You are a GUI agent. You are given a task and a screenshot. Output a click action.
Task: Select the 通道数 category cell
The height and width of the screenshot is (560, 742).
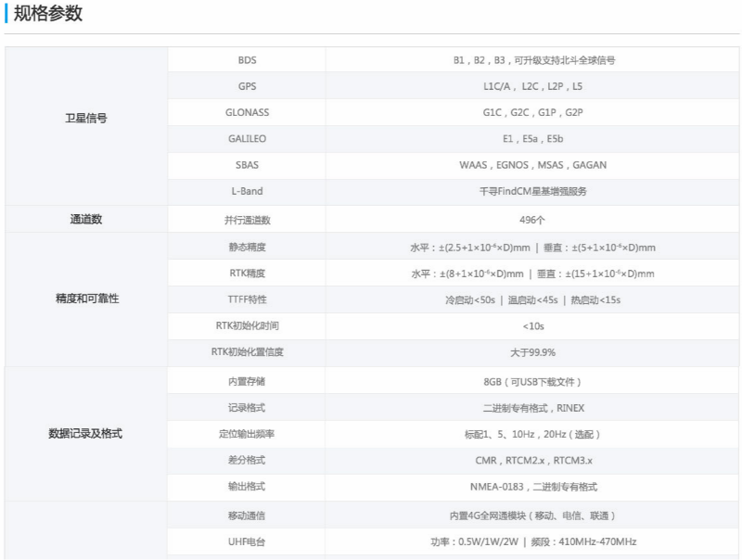pyautogui.click(x=86, y=220)
